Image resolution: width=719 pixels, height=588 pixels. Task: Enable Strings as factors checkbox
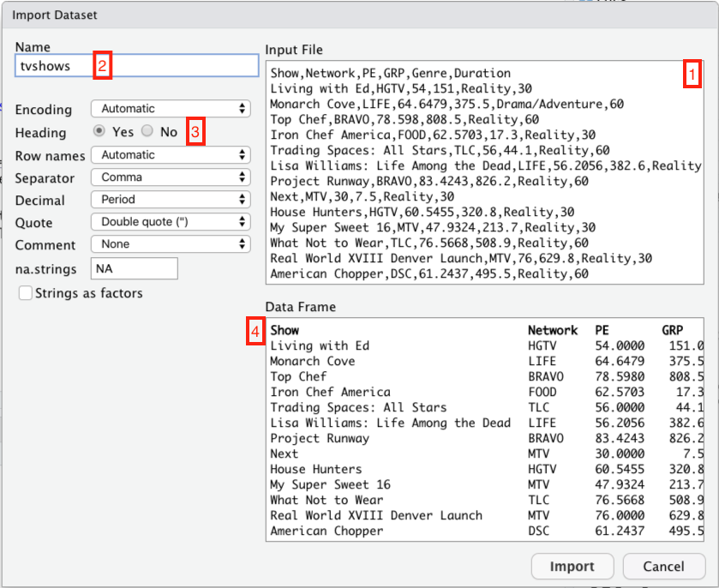25,293
